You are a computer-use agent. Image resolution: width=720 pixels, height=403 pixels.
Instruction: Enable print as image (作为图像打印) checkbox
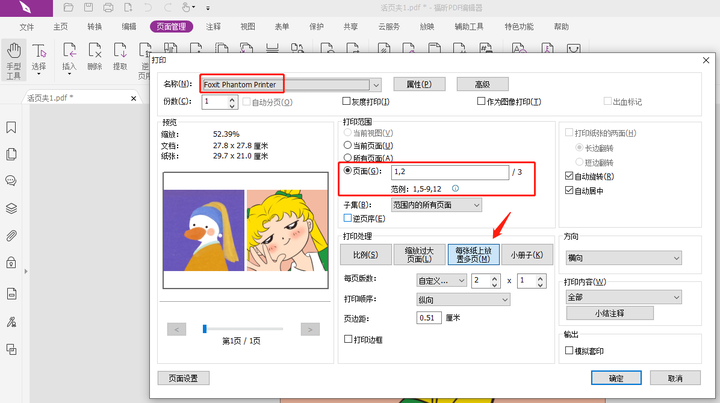(481, 101)
